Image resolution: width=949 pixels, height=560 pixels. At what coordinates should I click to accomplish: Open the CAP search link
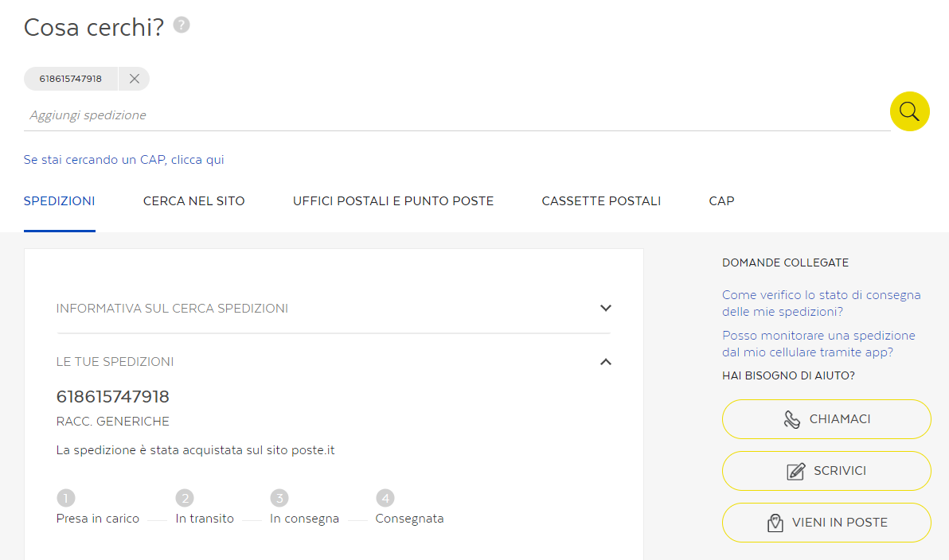123,160
